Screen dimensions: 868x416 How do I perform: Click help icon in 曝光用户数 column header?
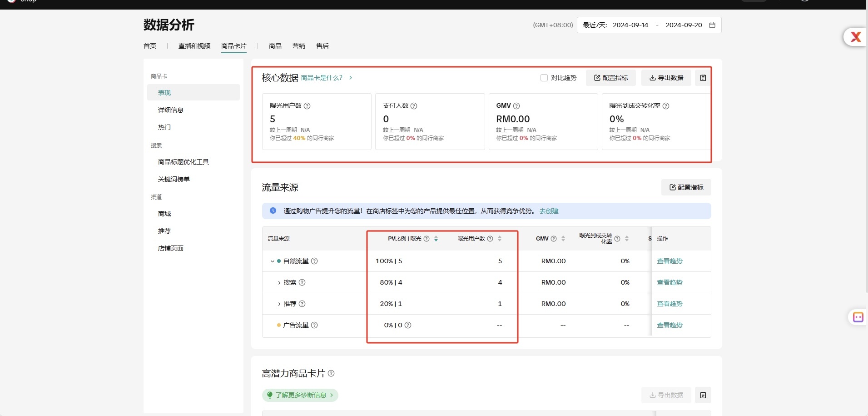point(490,239)
